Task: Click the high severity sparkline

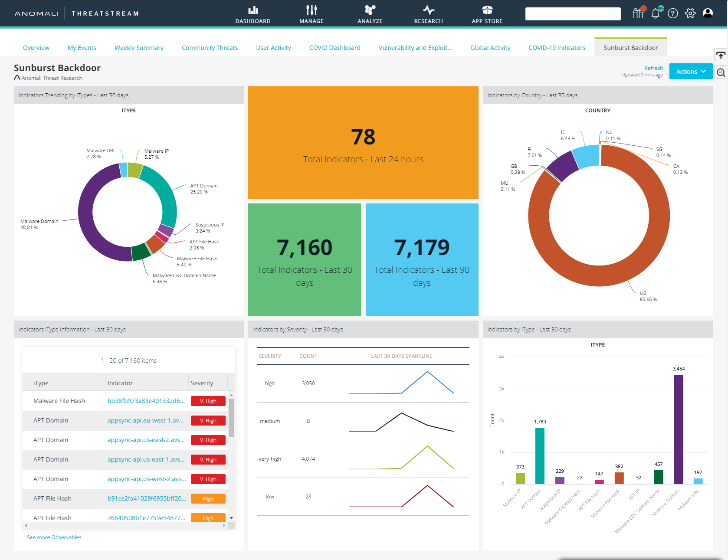Action: [x=401, y=383]
